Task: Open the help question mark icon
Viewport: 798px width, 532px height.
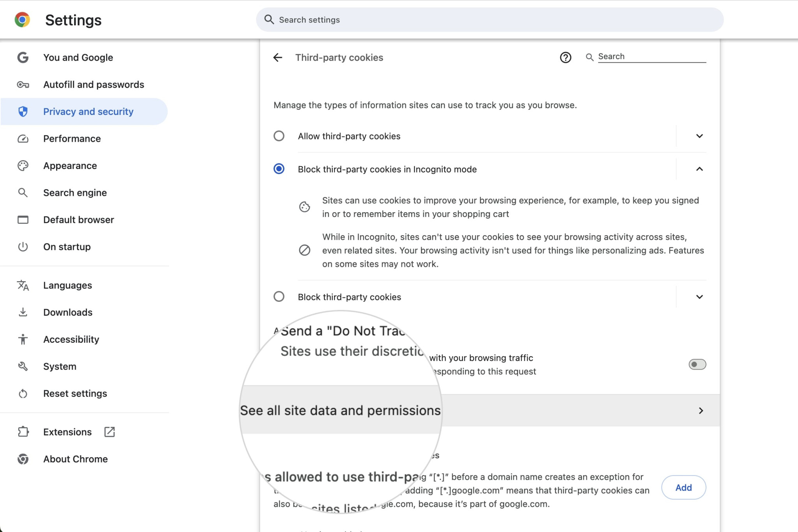Action: [565, 58]
